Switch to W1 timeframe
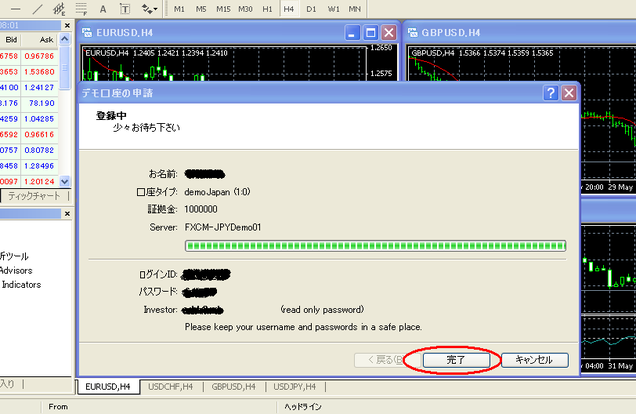Screen dimensions: 636x414 click(x=333, y=9)
